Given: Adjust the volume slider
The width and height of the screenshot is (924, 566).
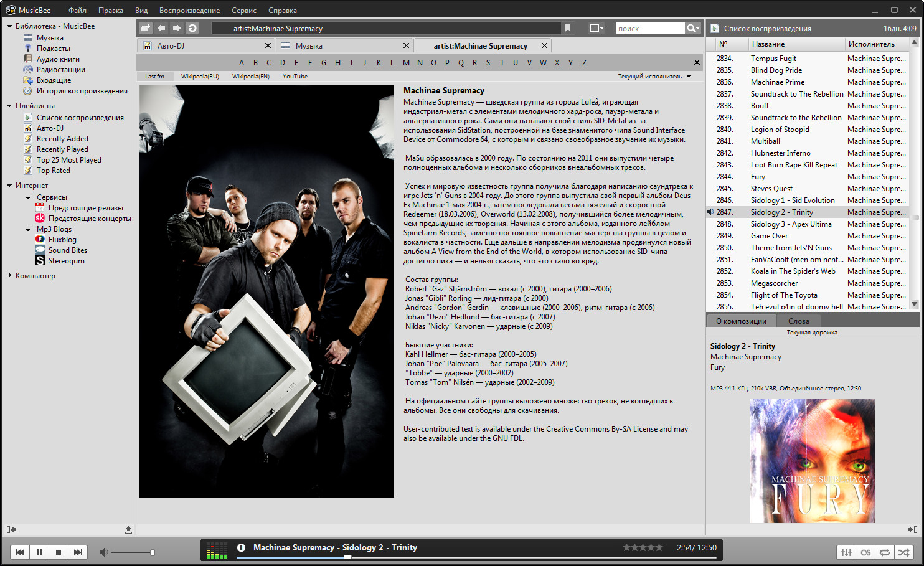Looking at the screenshot, I should pos(133,552).
